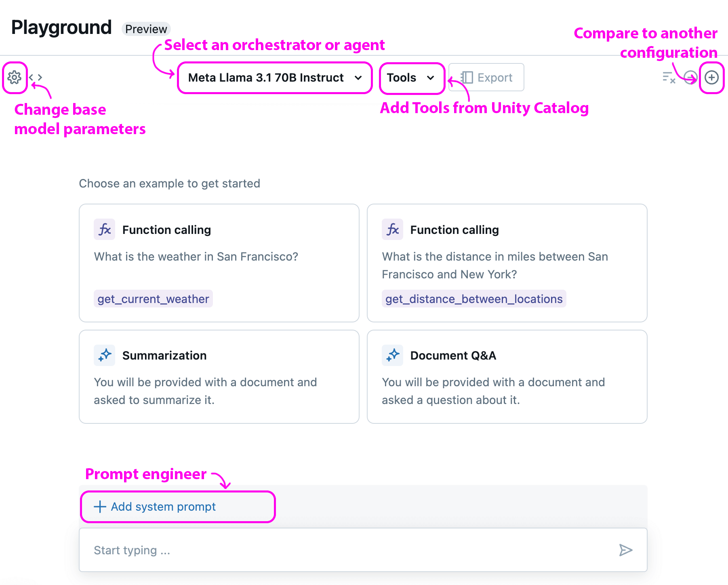Click the sparkle icon on Document Q&A card
728x585 pixels.
tap(392, 355)
